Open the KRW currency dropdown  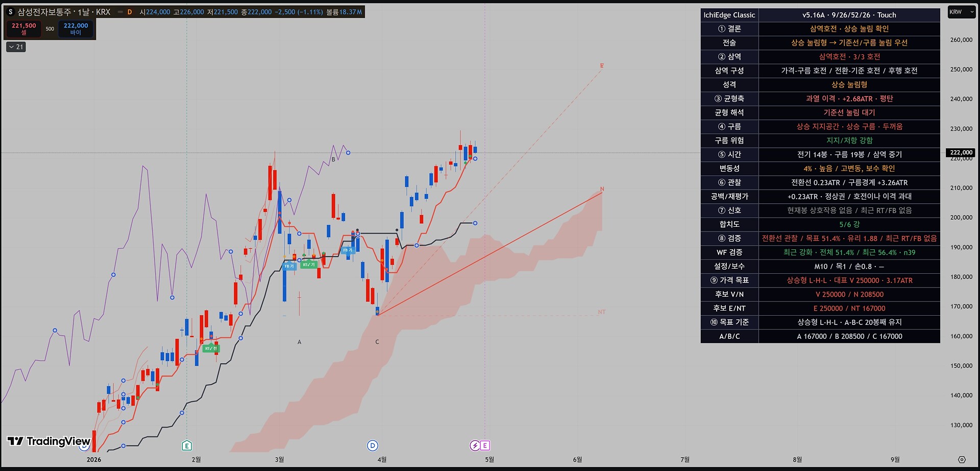click(961, 12)
